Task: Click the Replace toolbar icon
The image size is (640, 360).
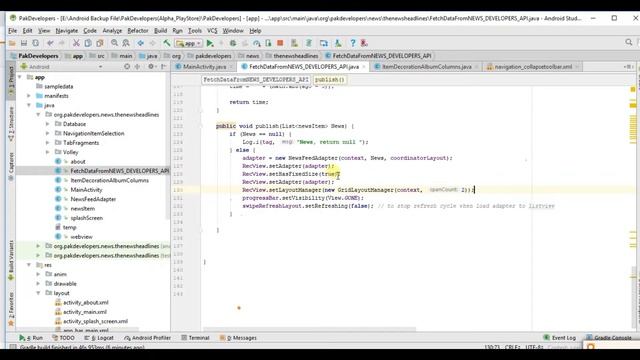Action: [126, 43]
